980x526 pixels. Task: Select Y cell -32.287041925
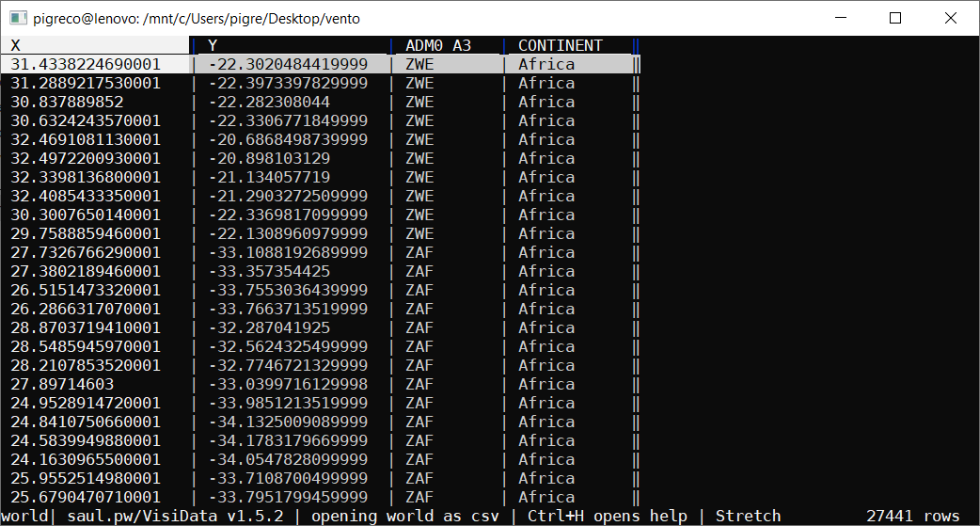(x=269, y=327)
